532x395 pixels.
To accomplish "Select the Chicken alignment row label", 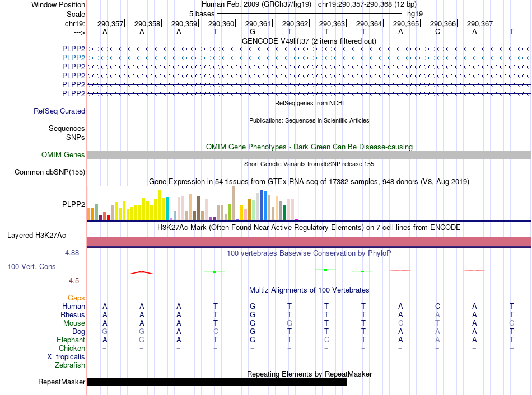I will click(x=72, y=348).
